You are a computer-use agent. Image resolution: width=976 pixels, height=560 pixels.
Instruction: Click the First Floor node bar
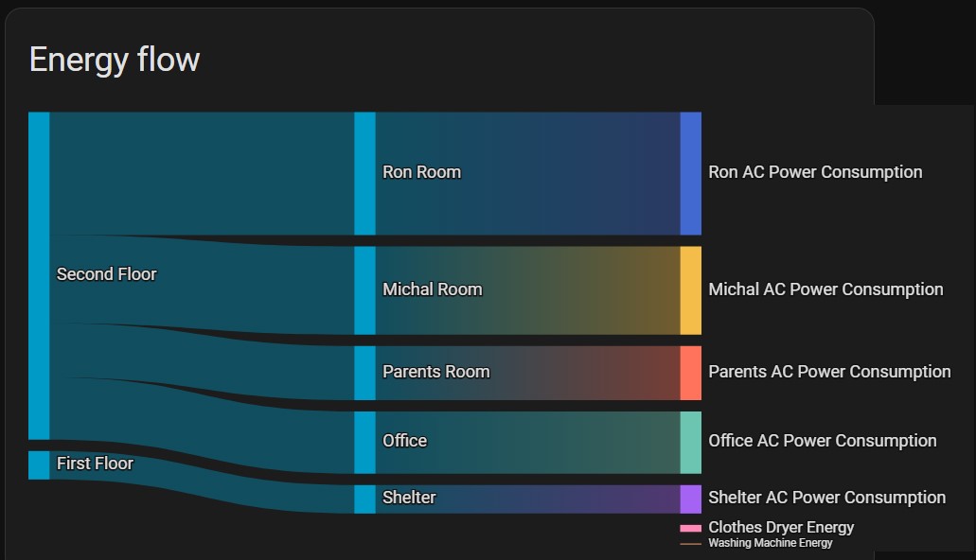[39, 464]
